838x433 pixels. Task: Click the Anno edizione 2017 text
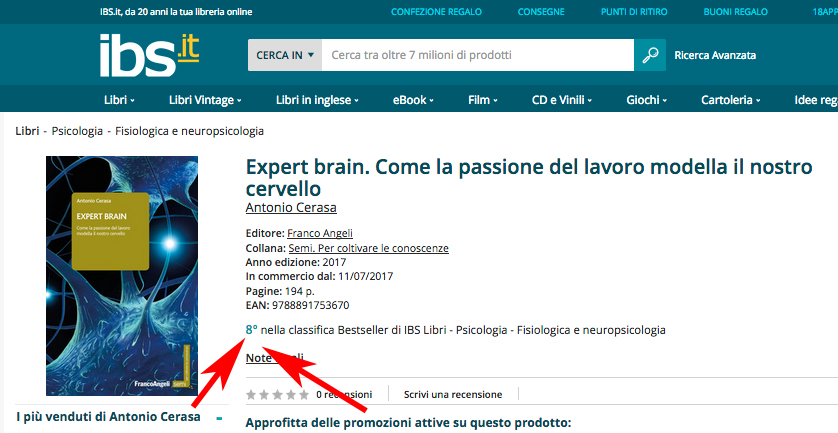coord(296,262)
